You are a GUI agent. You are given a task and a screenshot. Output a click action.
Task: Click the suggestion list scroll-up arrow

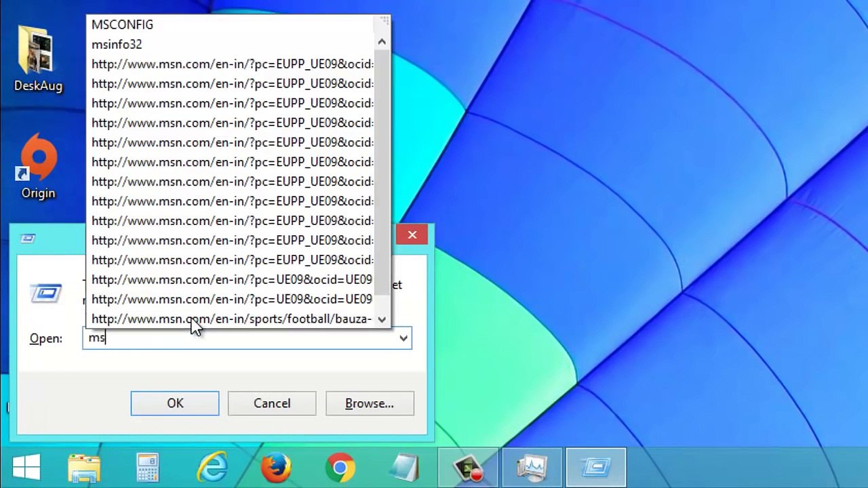(x=382, y=42)
